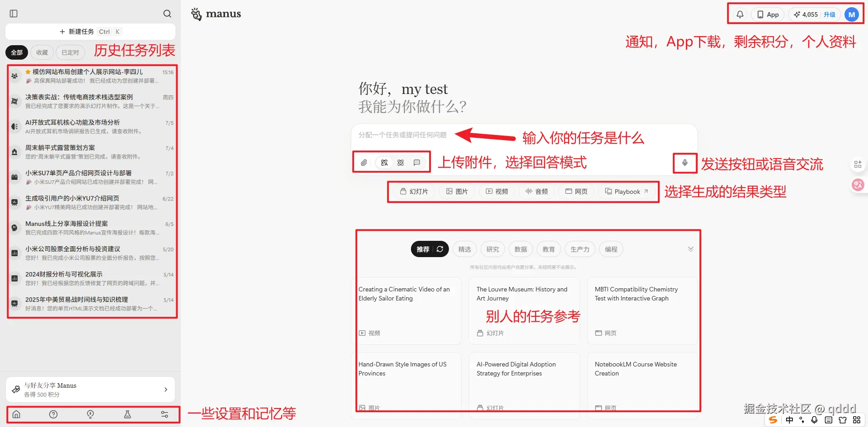Expand the 与好友分享 Manus arrow
This screenshot has width=868, height=427.
pos(166,389)
